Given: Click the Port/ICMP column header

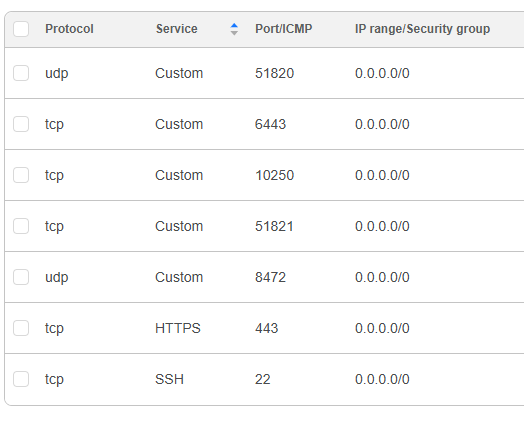Looking at the screenshot, I should 284,29.
